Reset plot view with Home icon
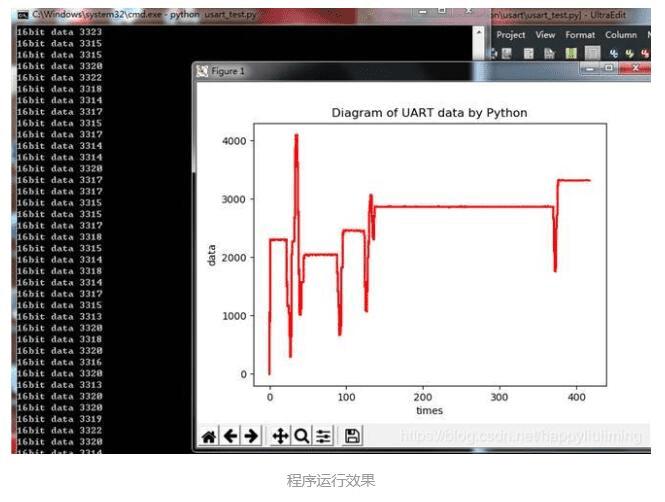The image size is (665, 502). (x=209, y=436)
